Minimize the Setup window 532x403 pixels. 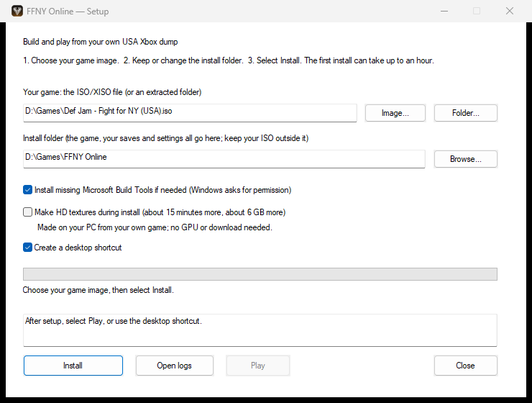[444, 12]
